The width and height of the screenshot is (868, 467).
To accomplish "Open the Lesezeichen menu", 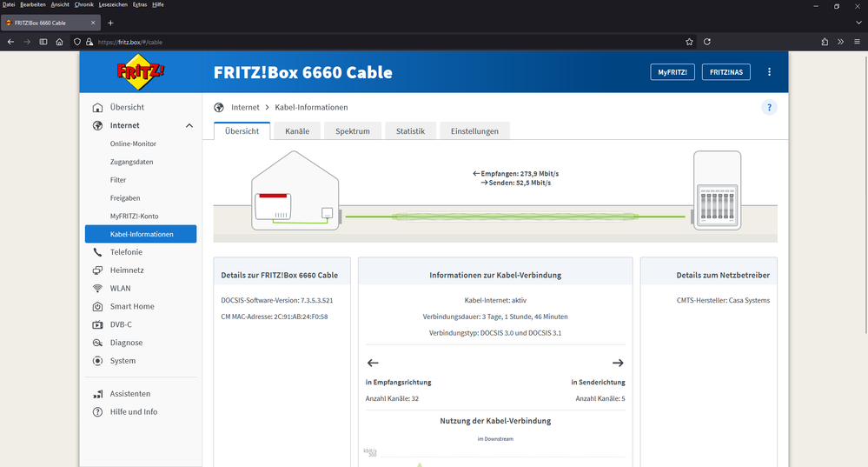I will tap(114, 4).
